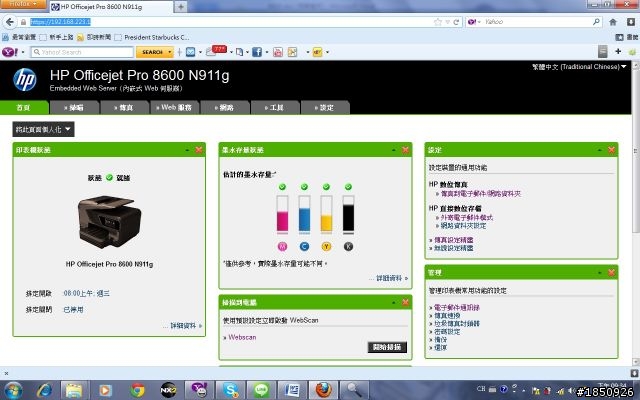Open LINE from the taskbar
This screenshot has height=400, width=640.
(x=261, y=390)
